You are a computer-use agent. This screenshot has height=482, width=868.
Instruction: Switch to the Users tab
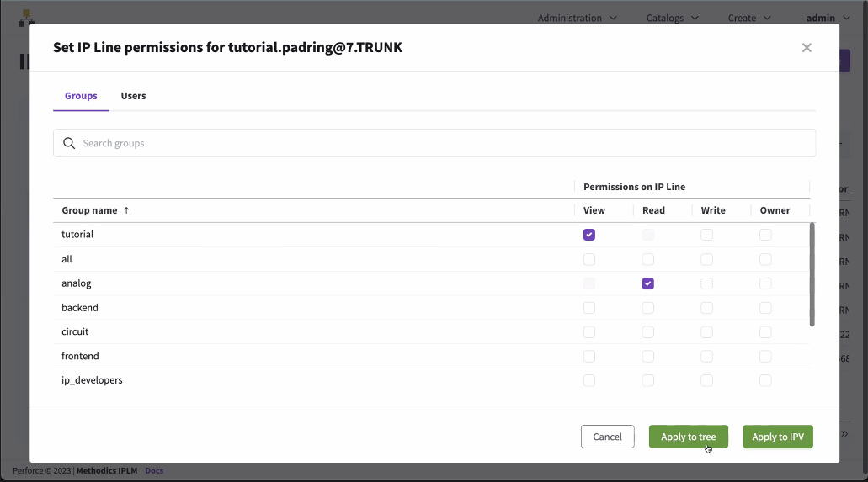click(x=133, y=96)
